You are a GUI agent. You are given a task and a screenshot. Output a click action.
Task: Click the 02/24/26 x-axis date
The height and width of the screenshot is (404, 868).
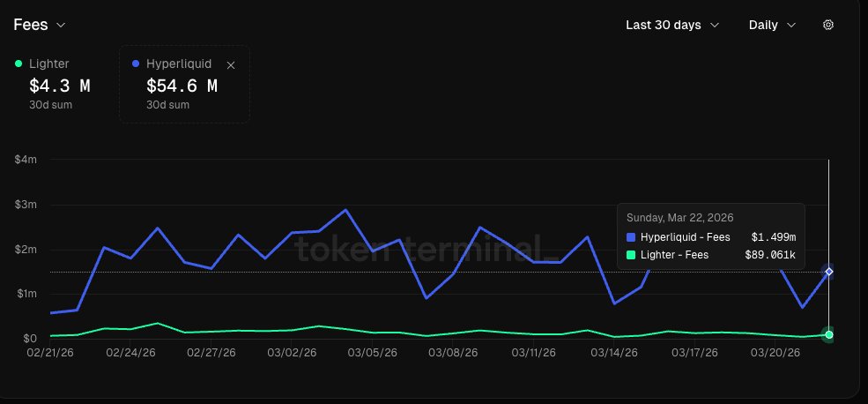(130, 353)
